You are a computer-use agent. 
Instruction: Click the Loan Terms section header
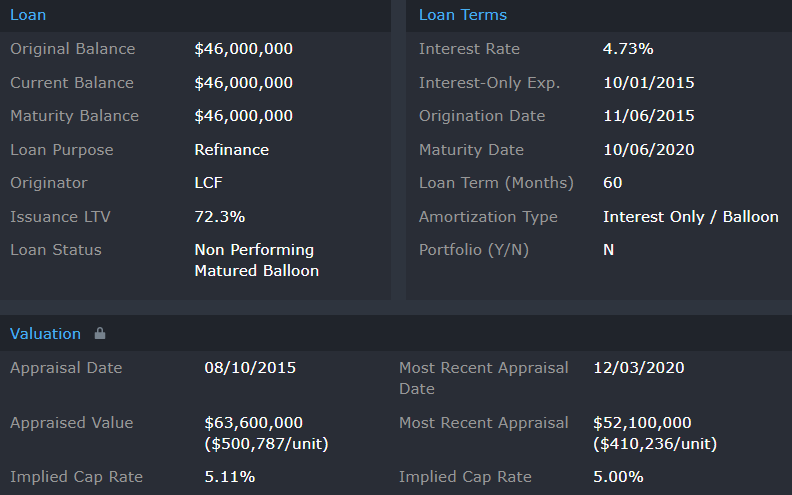pos(462,15)
